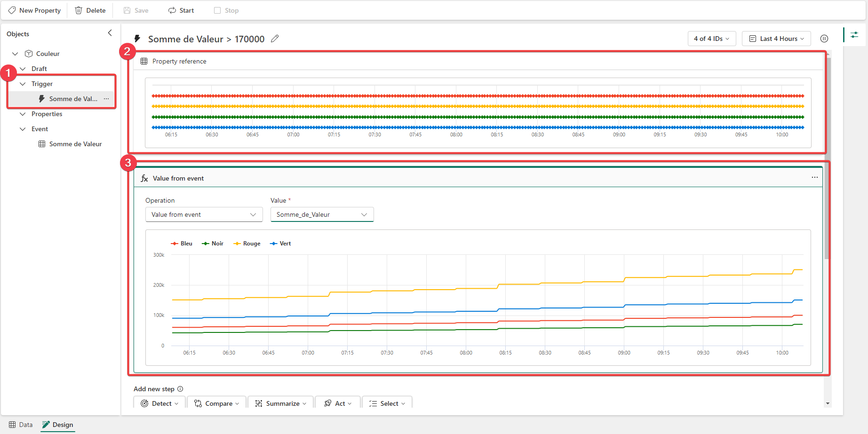868x434 pixels.
Task: Open the Act step menu
Action: tap(337, 403)
